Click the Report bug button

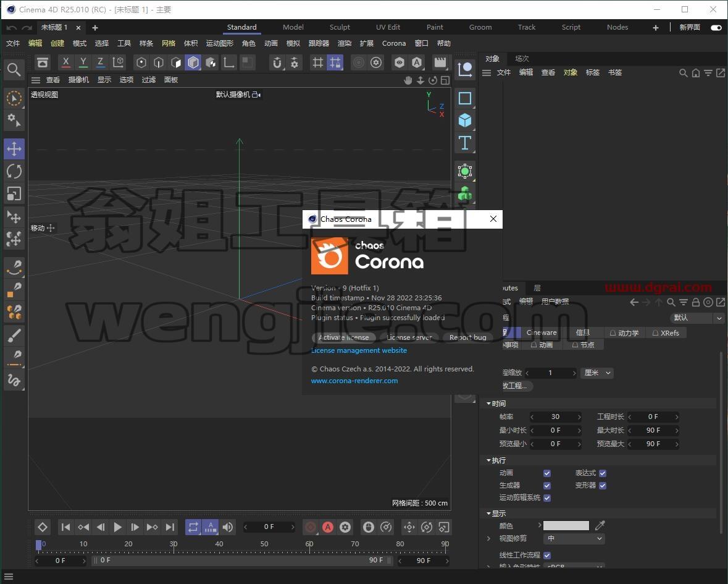click(x=467, y=337)
